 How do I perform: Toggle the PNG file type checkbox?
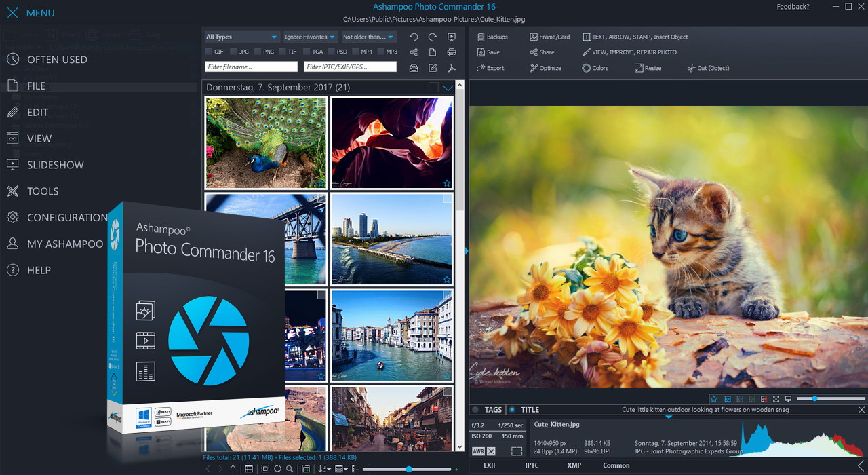tap(258, 52)
